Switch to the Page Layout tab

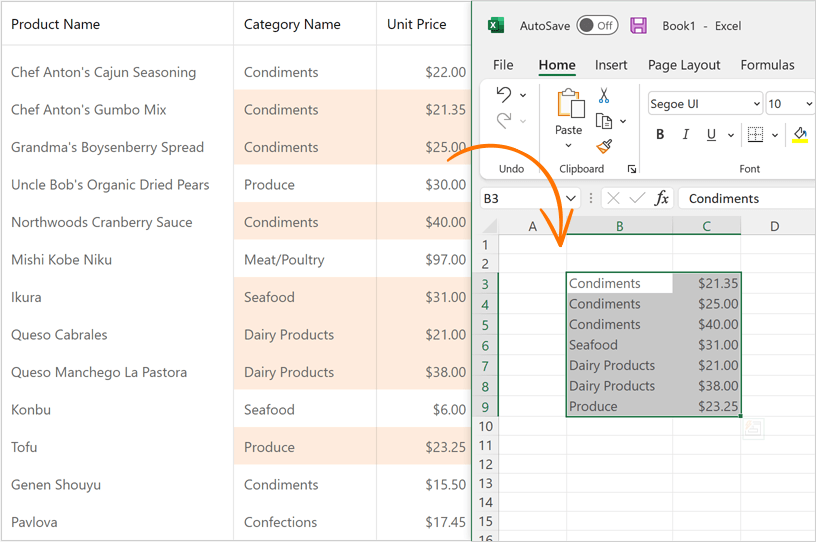coord(684,65)
